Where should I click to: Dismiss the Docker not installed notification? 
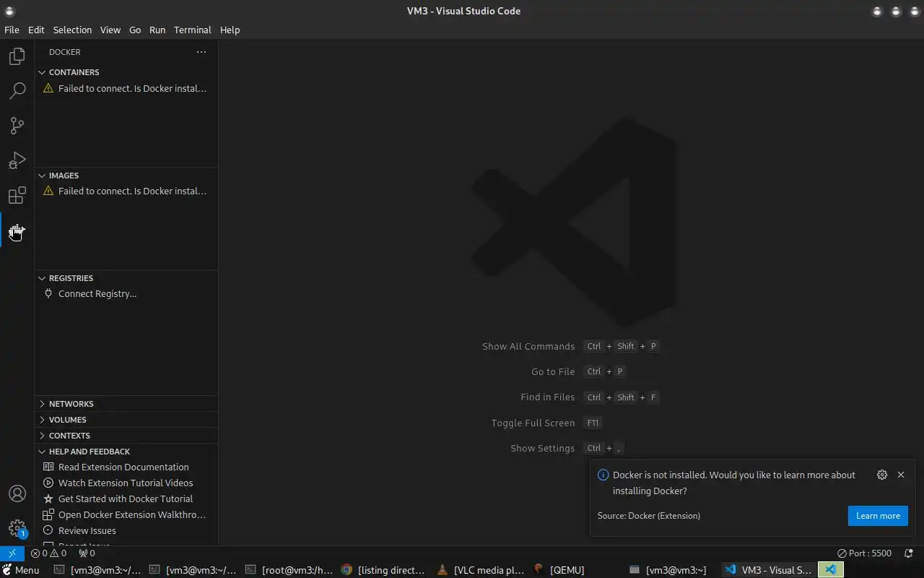(x=901, y=475)
